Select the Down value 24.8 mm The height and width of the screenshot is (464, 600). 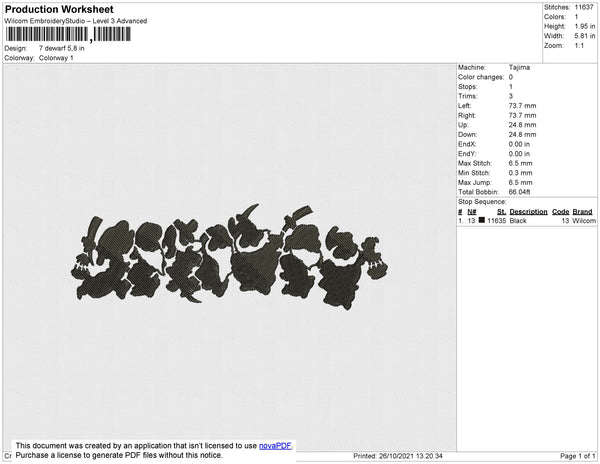(522, 134)
